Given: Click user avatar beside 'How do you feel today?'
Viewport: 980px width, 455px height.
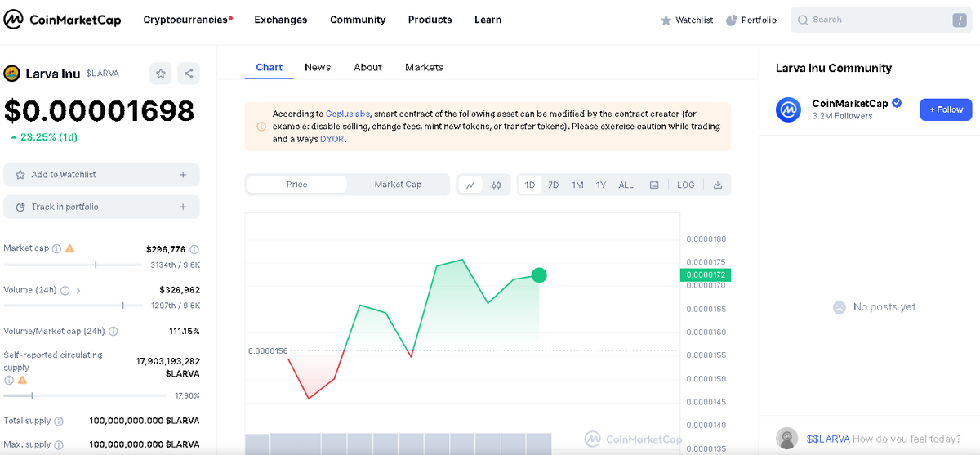Looking at the screenshot, I should tap(786, 439).
